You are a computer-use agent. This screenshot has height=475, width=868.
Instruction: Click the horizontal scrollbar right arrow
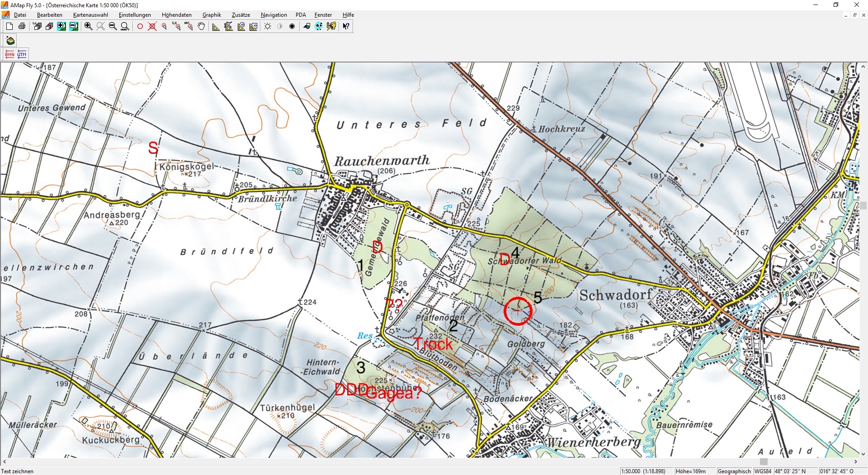[x=856, y=462]
